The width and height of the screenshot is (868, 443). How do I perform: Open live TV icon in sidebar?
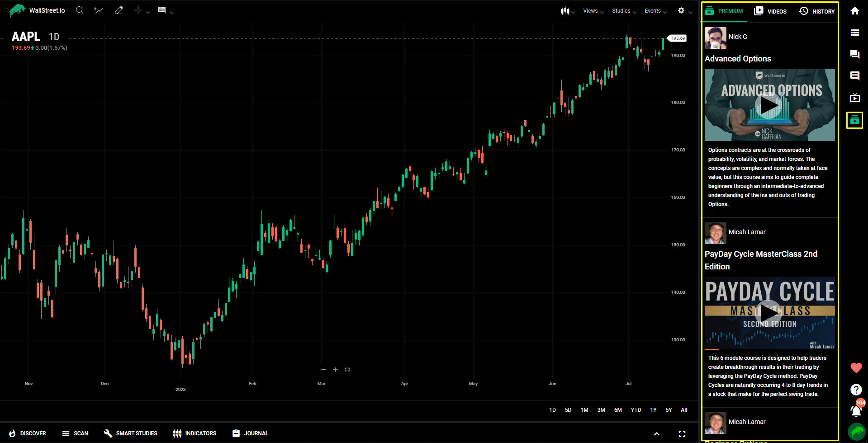pyautogui.click(x=855, y=98)
